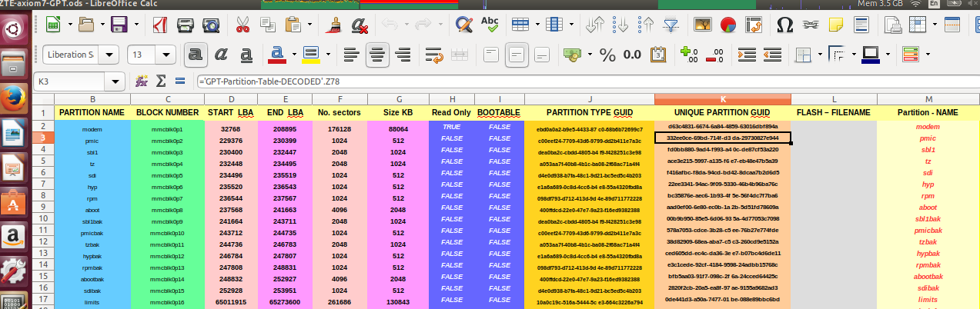Open the font name dropdown
This screenshot has width=980, height=309.
pyautogui.click(x=110, y=55)
